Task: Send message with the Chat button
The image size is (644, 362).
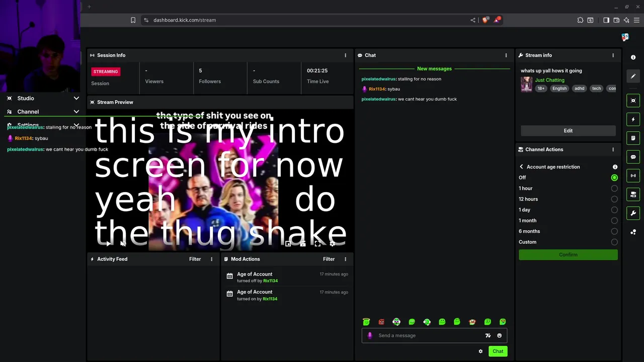Action: pyautogui.click(x=498, y=351)
